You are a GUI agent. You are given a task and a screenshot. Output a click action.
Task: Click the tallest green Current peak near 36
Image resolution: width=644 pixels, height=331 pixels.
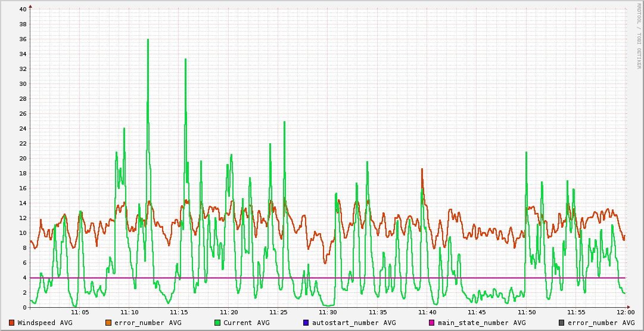pyautogui.click(x=148, y=40)
